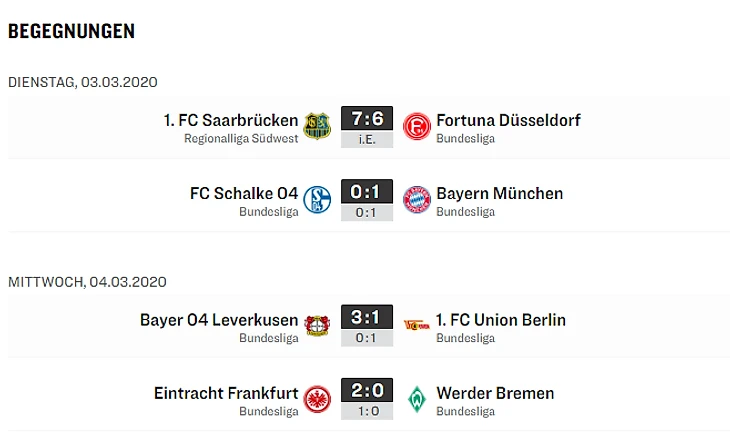Open the Bayer 04 Leverkusen name link
730x448 pixels.
point(219,320)
